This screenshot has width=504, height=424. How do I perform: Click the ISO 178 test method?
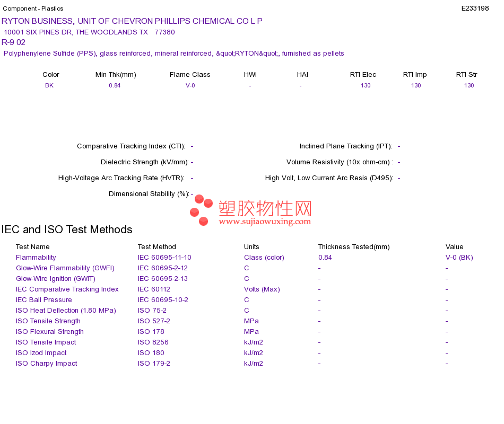tap(151, 331)
